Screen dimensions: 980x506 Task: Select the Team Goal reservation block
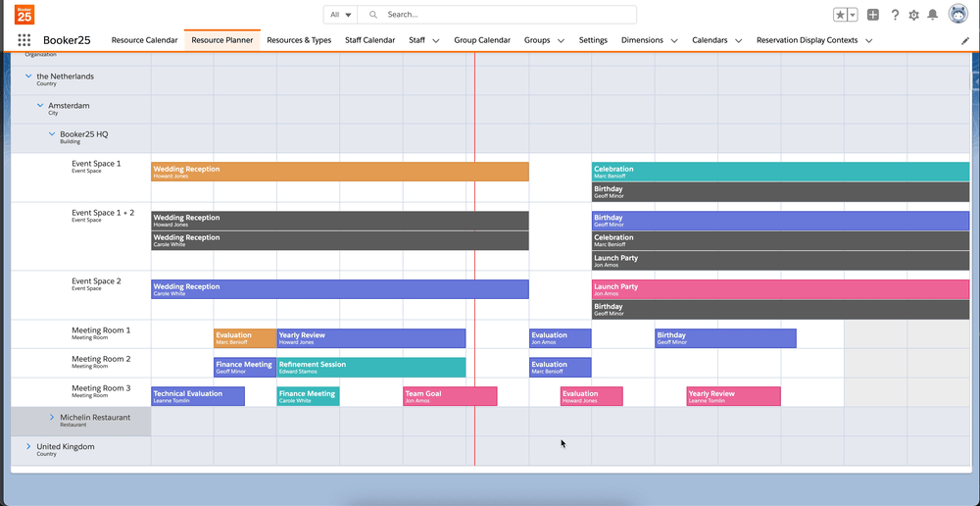pyautogui.click(x=450, y=396)
